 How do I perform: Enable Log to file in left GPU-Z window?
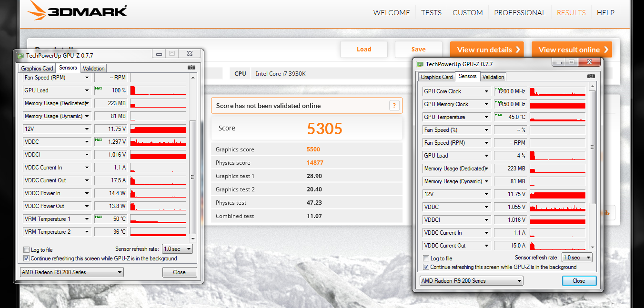coord(26,250)
